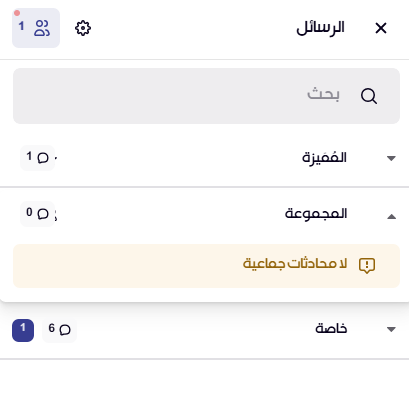Close the الرسائل messages panel
This screenshot has width=409, height=395.
pyautogui.click(x=381, y=28)
